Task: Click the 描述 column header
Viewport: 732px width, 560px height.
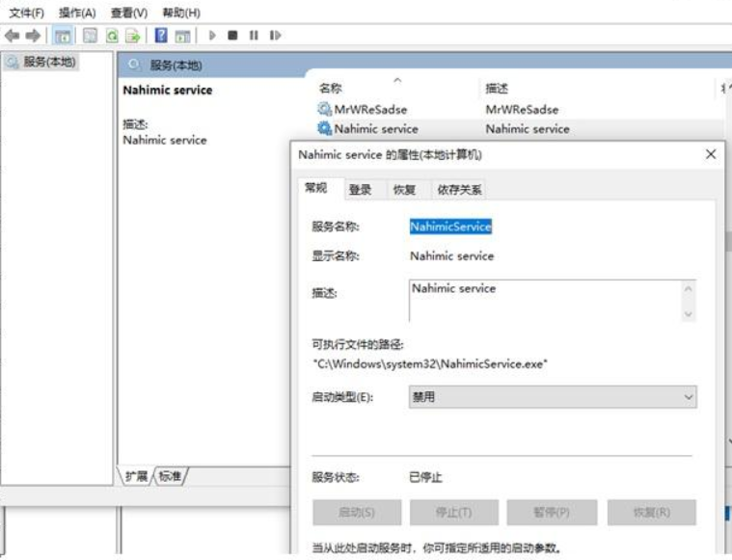Action: (497, 89)
